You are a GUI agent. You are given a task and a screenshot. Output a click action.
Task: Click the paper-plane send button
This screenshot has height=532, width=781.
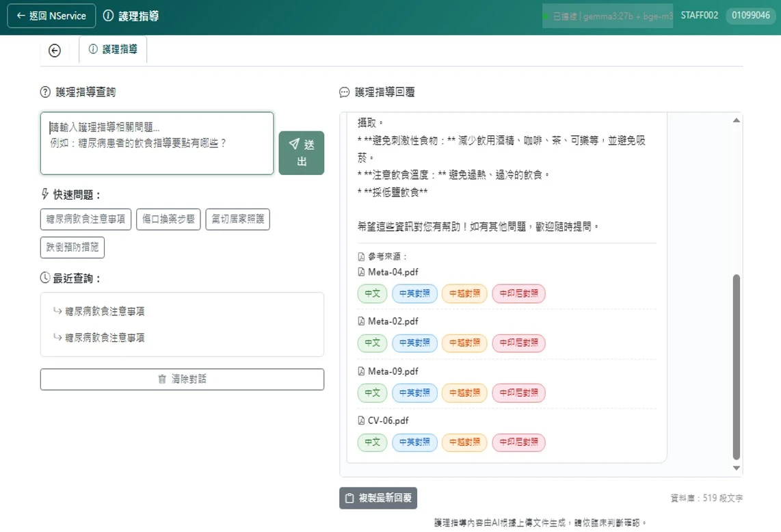click(x=302, y=152)
